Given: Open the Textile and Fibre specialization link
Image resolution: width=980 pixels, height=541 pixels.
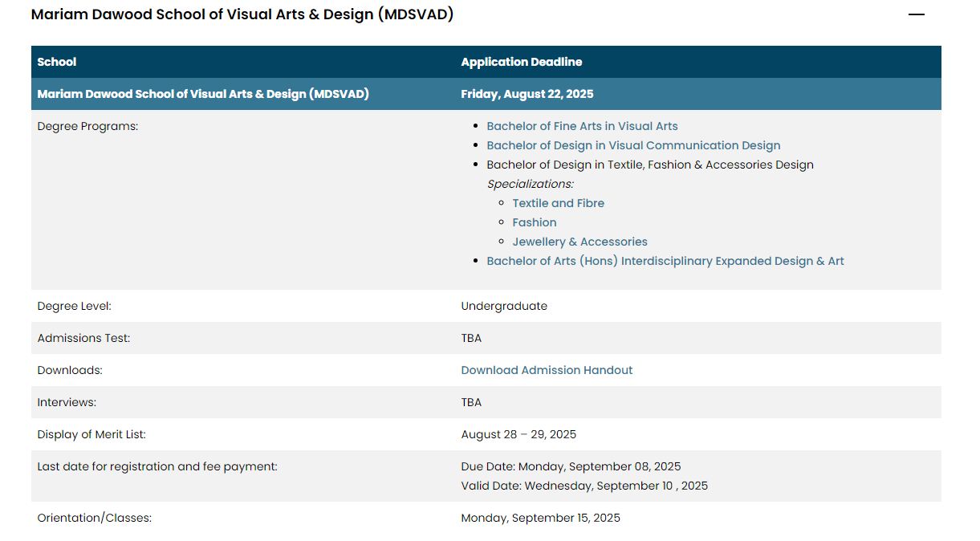Looking at the screenshot, I should 559,203.
